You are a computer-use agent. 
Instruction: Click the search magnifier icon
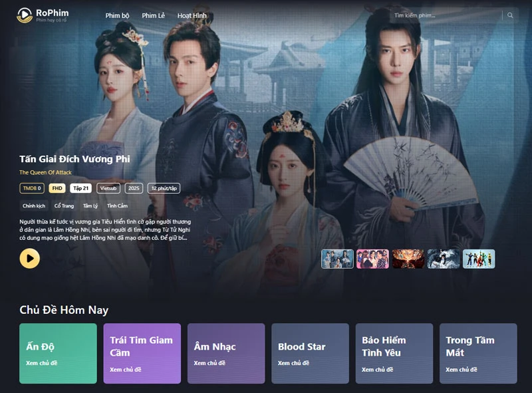(x=510, y=15)
